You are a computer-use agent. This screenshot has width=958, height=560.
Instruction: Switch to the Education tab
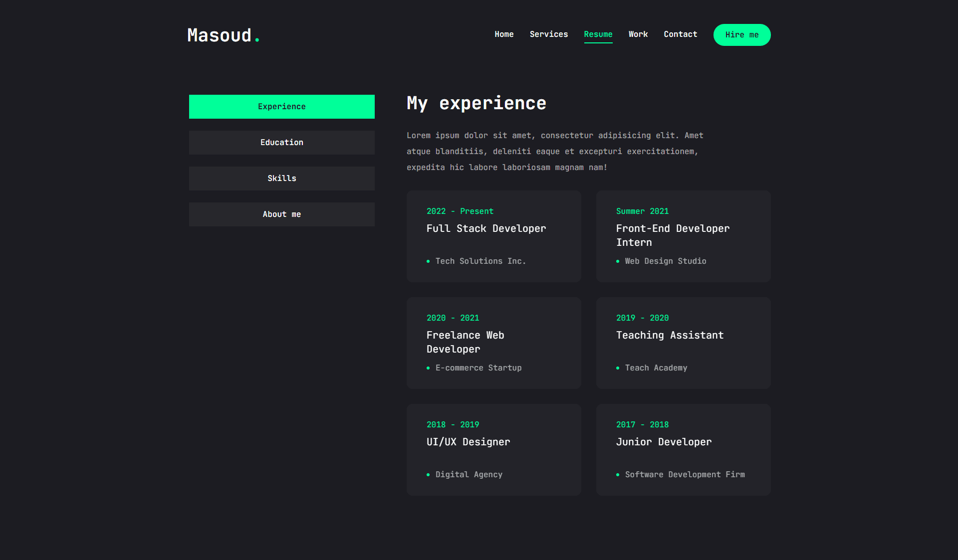pyautogui.click(x=282, y=143)
